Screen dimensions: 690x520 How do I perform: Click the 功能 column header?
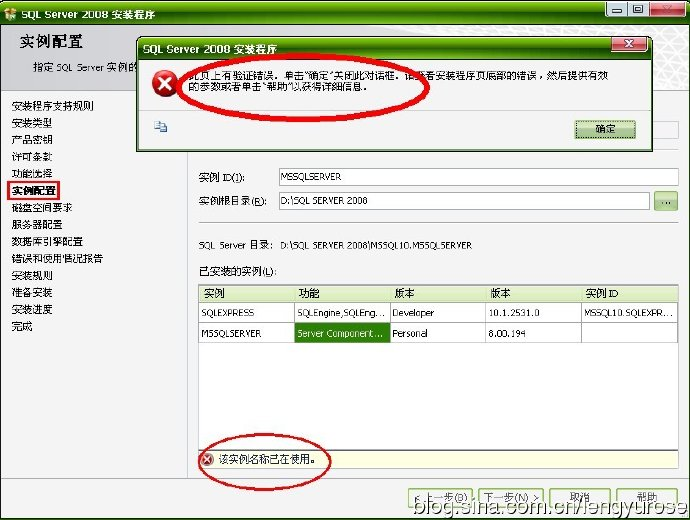(342, 293)
